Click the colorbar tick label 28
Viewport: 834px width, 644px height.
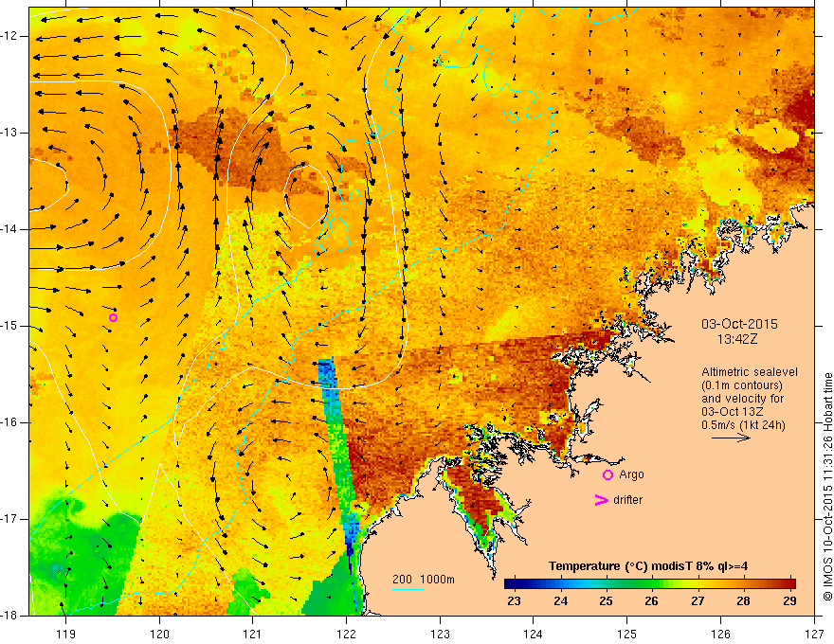coord(744,601)
